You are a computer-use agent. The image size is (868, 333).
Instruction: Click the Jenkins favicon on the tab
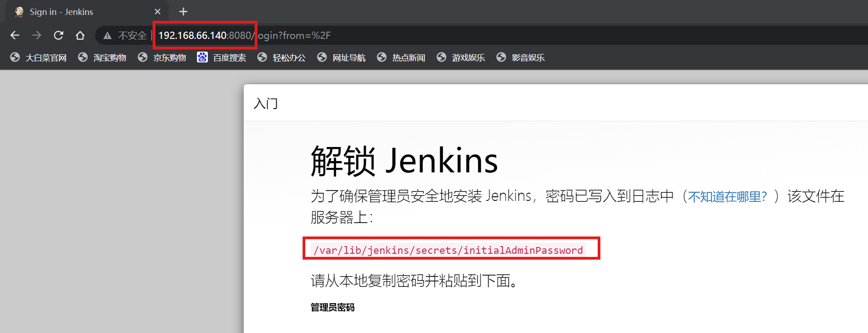19,12
